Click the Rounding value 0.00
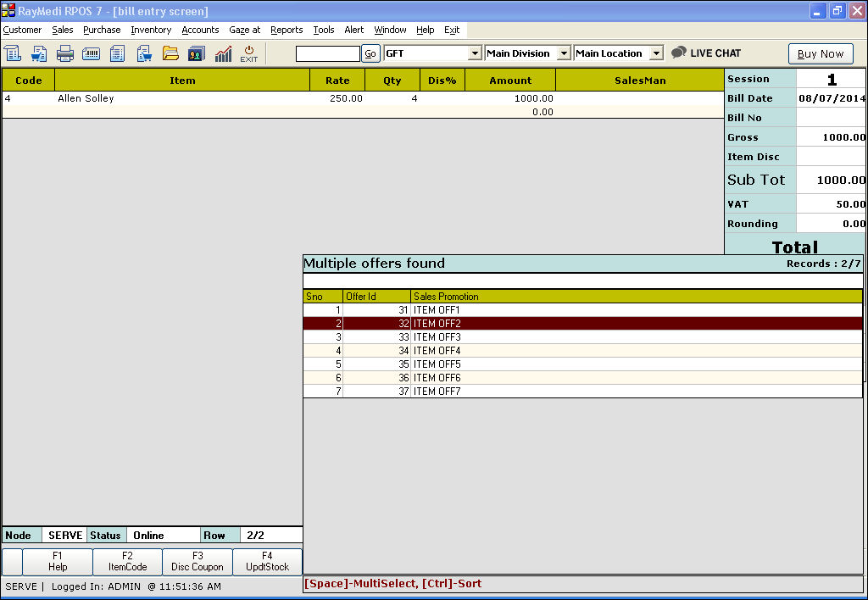This screenshot has height=600, width=868. (832, 224)
